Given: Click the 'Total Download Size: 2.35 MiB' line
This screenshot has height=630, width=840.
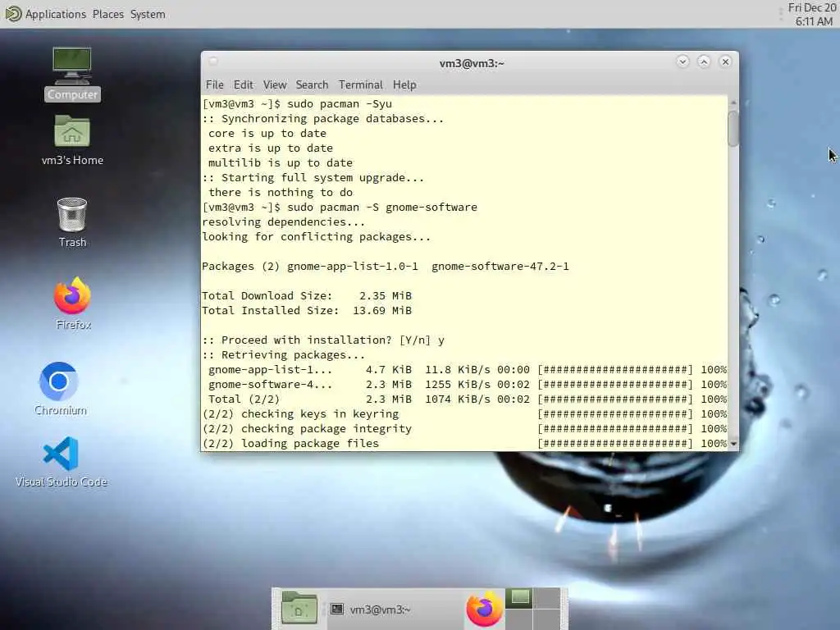Looking at the screenshot, I should click(x=307, y=295).
